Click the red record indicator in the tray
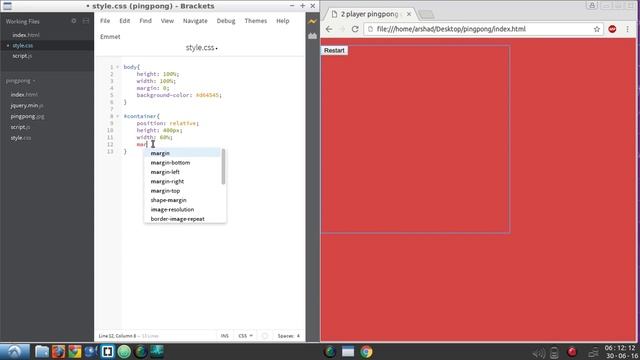Viewport: 640px width, 360px height. tap(572, 351)
